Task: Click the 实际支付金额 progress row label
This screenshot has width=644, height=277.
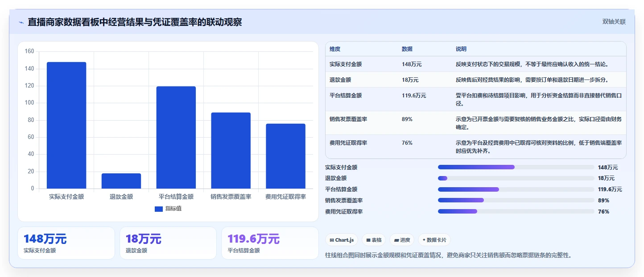Action: (x=341, y=168)
